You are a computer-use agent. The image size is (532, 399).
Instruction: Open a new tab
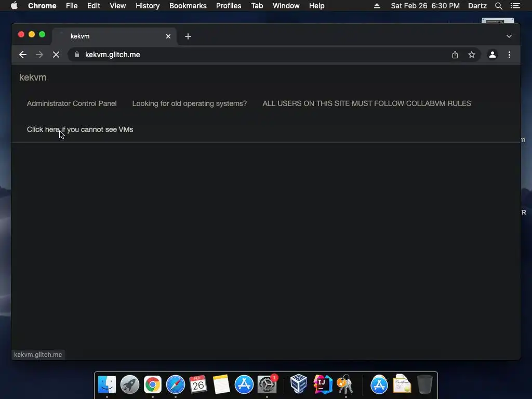click(188, 36)
